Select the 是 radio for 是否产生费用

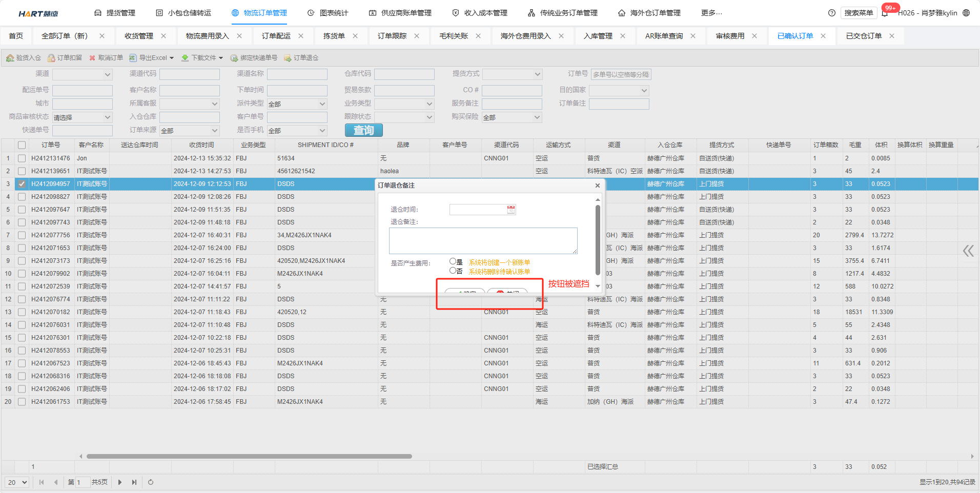(453, 261)
